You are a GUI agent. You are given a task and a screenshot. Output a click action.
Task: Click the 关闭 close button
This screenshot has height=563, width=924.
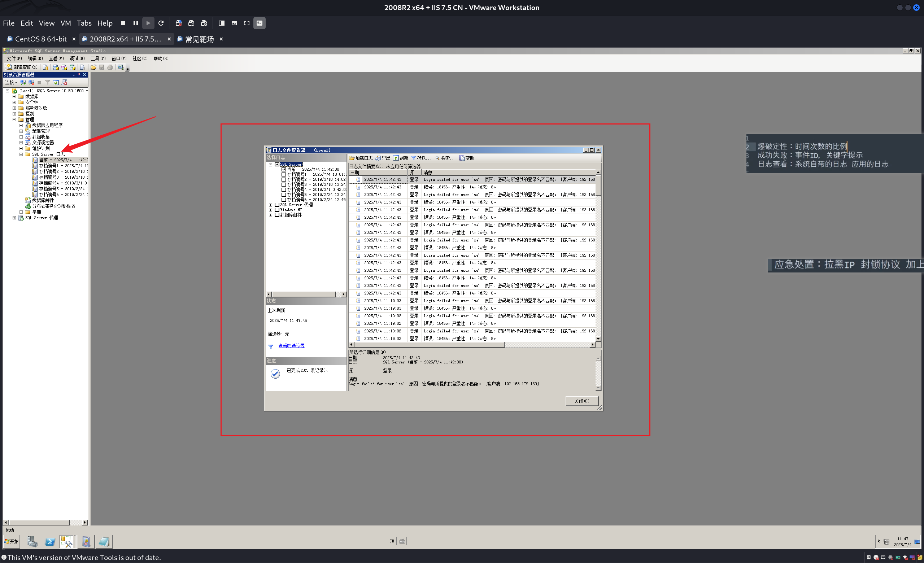tap(581, 401)
